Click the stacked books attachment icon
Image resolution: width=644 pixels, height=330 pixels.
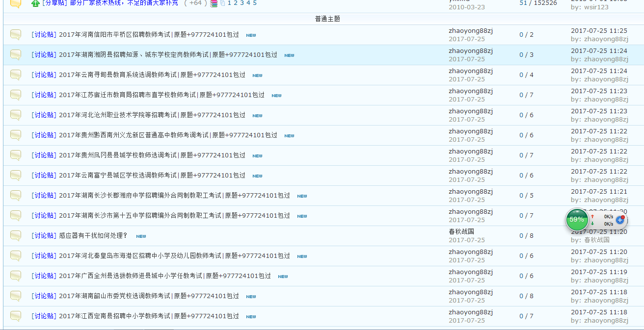214,3
